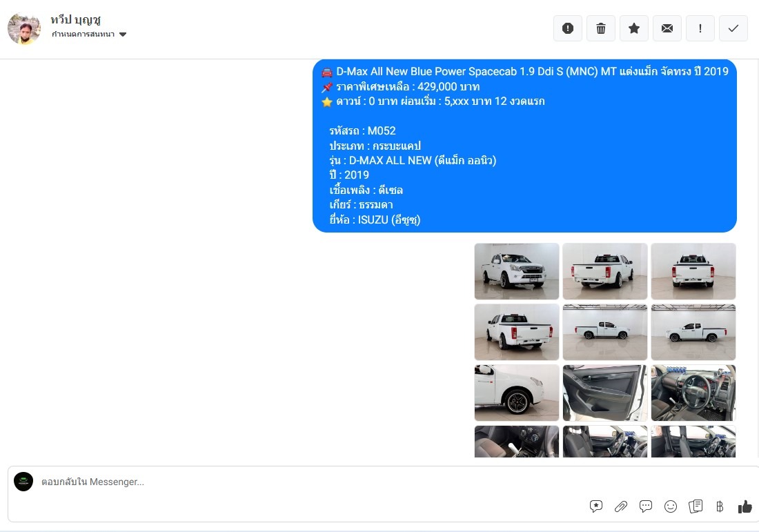Click the ยี่ห้อ : ISUZU line
This screenshot has height=532, width=759.
click(x=375, y=220)
